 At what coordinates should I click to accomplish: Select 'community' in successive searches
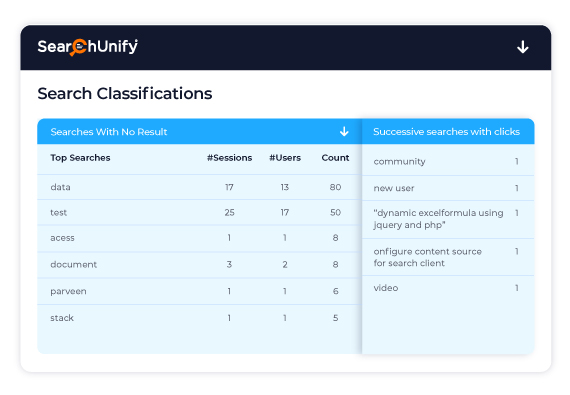[x=448, y=161]
